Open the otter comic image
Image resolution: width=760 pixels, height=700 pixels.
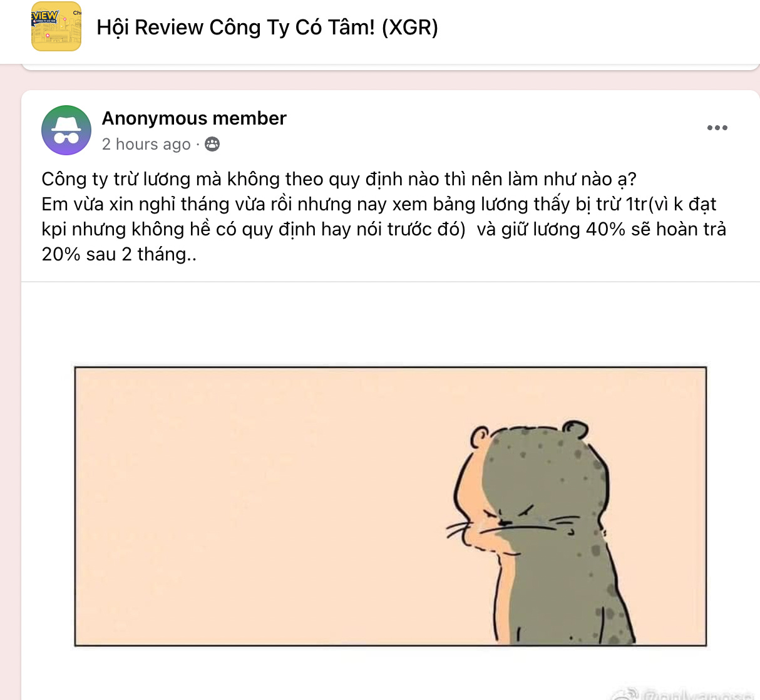coord(391,507)
